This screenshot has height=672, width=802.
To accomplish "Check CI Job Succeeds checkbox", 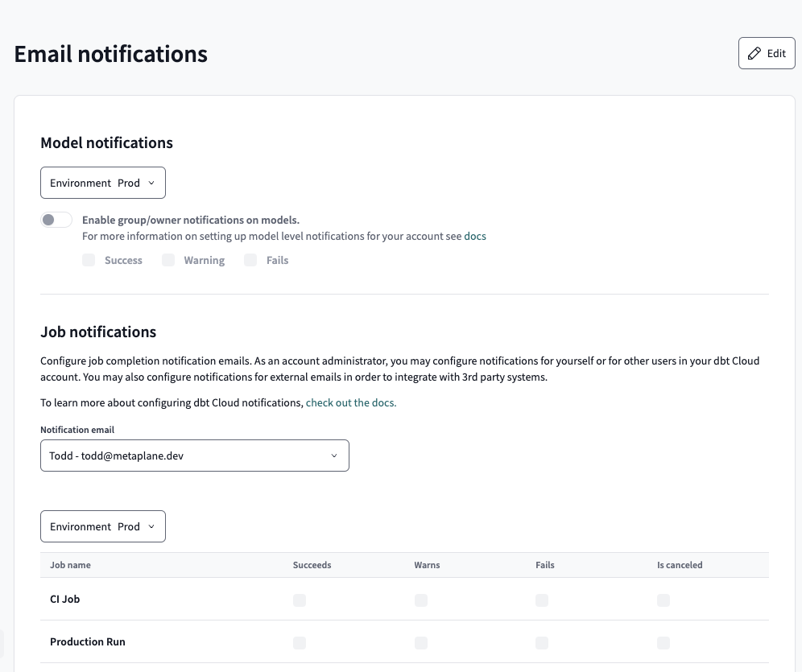I will click(x=300, y=600).
